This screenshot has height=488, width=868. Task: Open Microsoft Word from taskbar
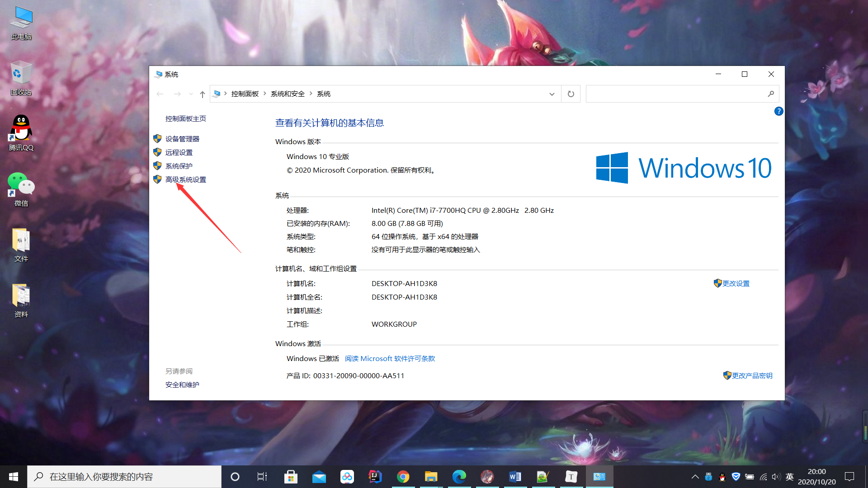click(515, 477)
